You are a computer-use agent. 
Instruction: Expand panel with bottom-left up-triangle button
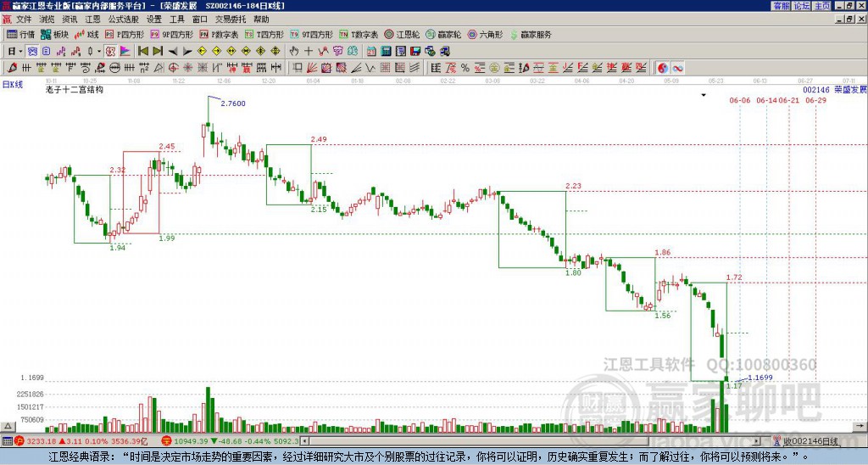click(x=7, y=426)
